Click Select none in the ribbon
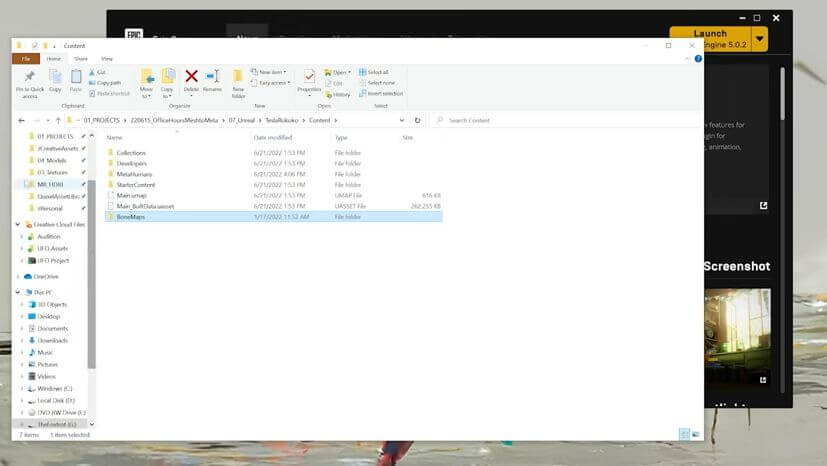Viewport: 827px width, 466px height. (377, 83)
